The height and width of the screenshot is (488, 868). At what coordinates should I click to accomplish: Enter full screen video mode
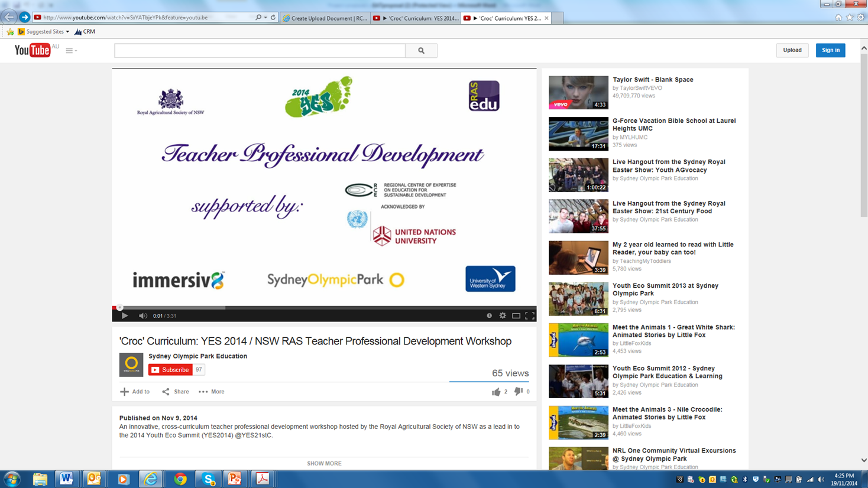click(x=530, y=315)
